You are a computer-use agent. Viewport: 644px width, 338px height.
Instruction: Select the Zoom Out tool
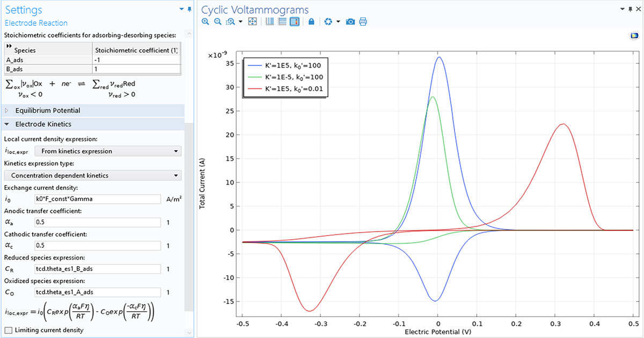click(x=217, y=21)
